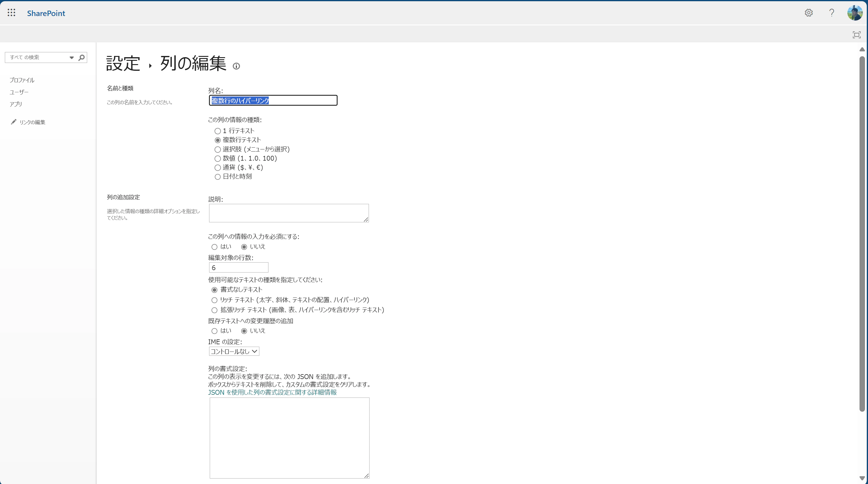Choose はい for required information
Image resolution: width=868 pixels, height=484 pixels.
(214, 247)
